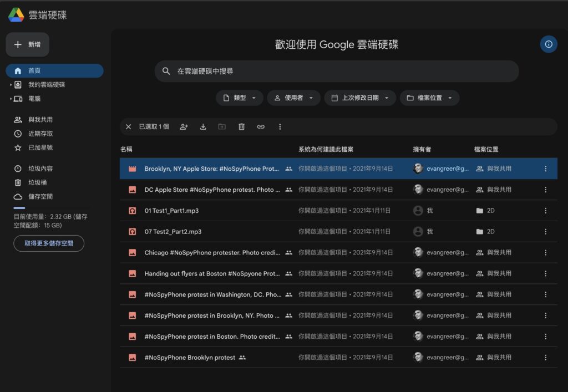Open 已加星號 starred items
This screenshot has height=392, width=568.
[x=40, y=147]
